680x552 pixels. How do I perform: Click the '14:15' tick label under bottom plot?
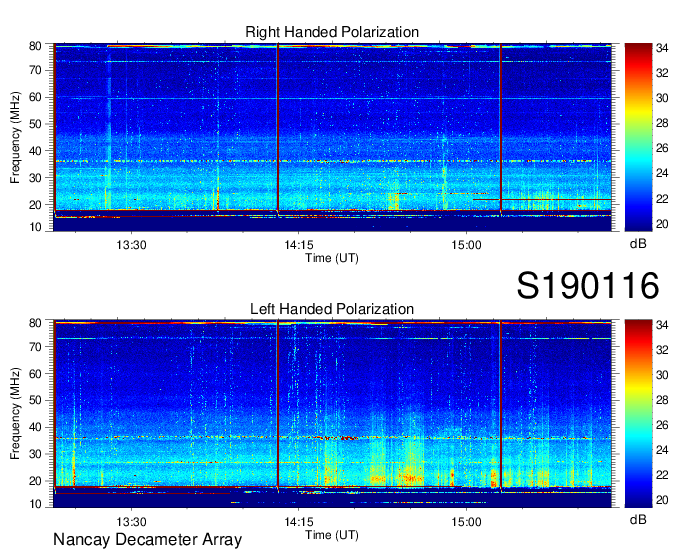[299, 522]
